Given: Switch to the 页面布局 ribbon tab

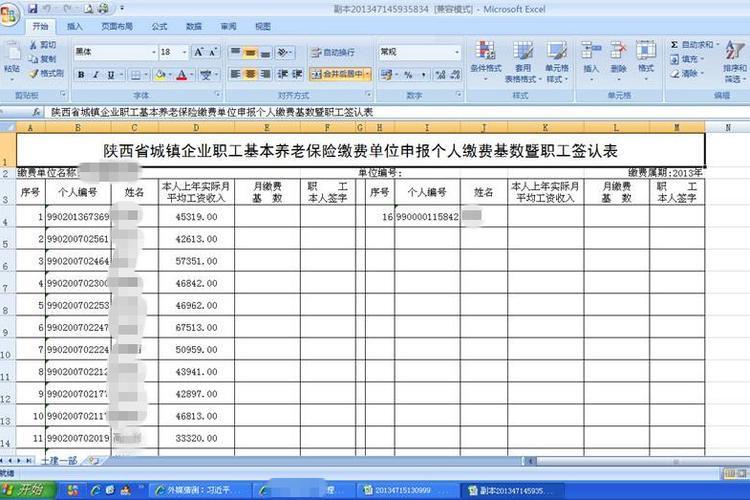Looking at the screenshot, I should [117, 27].
